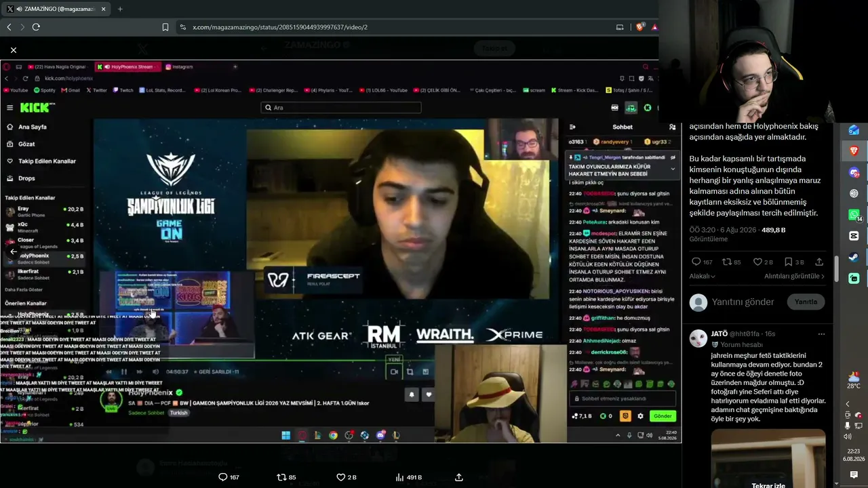
Task: Open site settings icon beside the URL
Action: (182, 27)
